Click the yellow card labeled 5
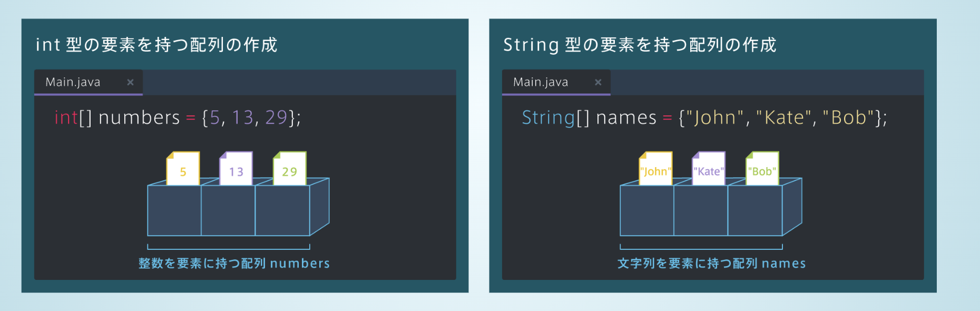 (183, 169)
